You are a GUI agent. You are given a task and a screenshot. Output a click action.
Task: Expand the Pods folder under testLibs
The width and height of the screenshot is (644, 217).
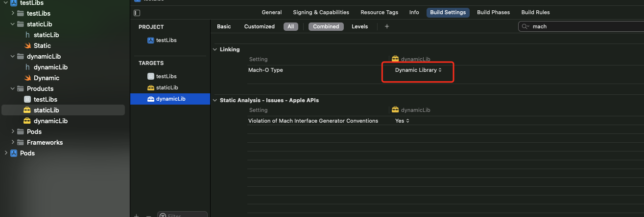click(x=13, y=131)
